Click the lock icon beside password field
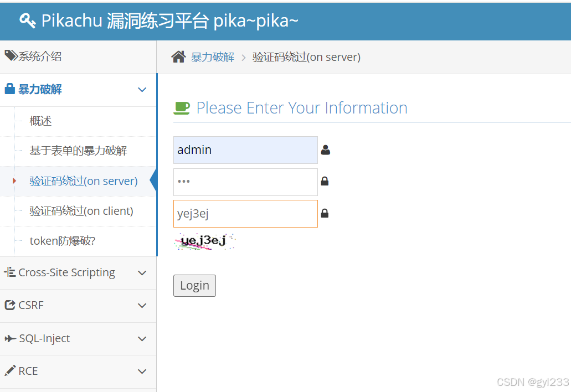Screen dimensions: 571x392 click(x=325, y=181)
